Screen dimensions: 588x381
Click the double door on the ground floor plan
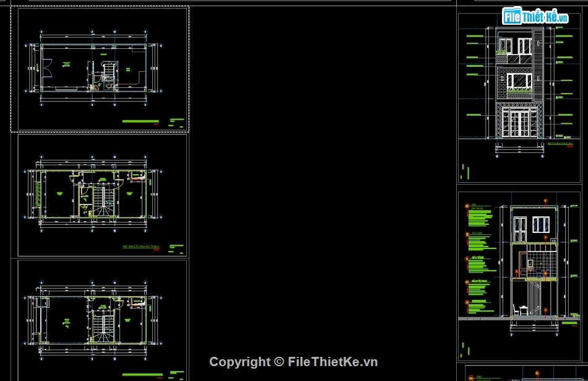click(47, 68)
